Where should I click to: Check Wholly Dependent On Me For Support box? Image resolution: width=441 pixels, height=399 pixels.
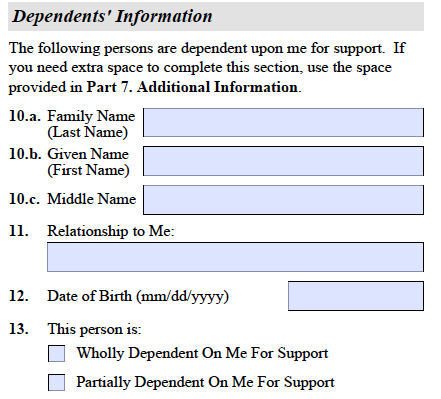56,353
